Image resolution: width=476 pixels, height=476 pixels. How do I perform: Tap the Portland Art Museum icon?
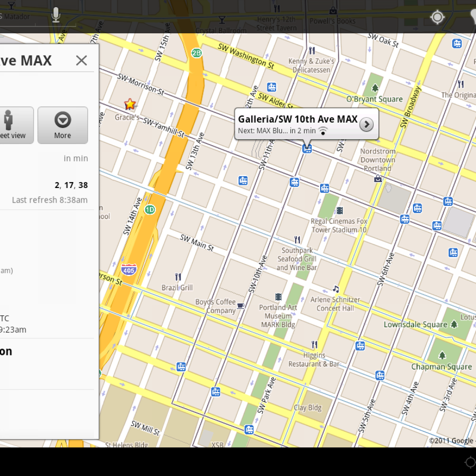tap(278, 297)
